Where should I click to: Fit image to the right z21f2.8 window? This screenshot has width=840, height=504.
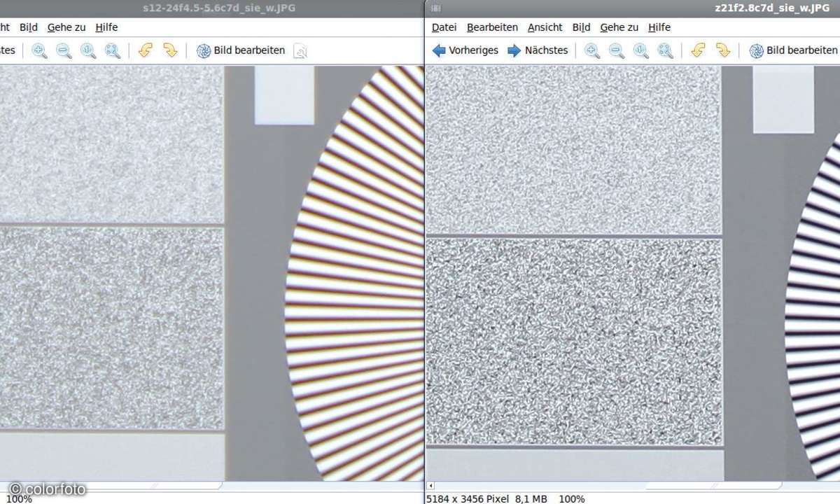click(x=665, y=50)
